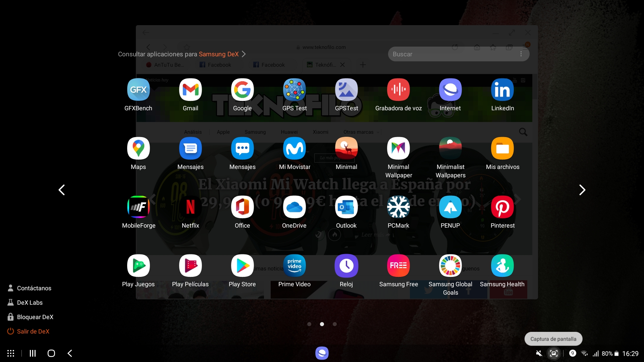This screenshot has height=362, width=644.
Task: Open the Samsung Mensajes app beside Mi Movistar
Action: tap(242, 148)
